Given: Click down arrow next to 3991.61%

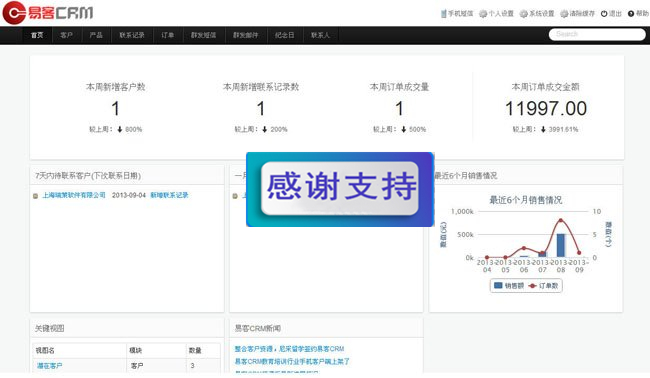Looking at the screenshot, I should coord(543,129).
